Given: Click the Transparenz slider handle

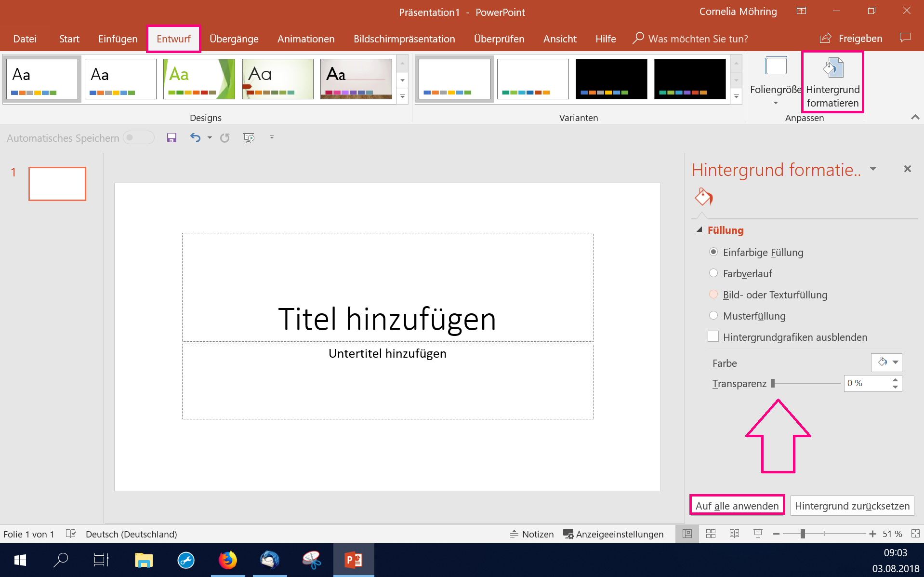Looking at the screenshot, I should tap(773, 383).
